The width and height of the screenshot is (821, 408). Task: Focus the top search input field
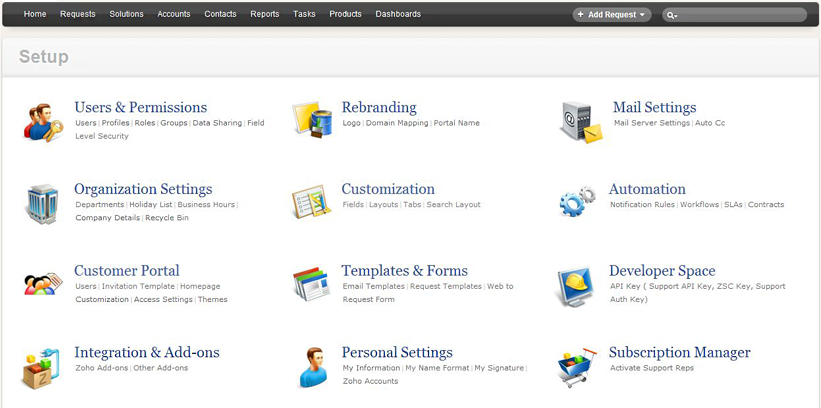click(740, 15)
